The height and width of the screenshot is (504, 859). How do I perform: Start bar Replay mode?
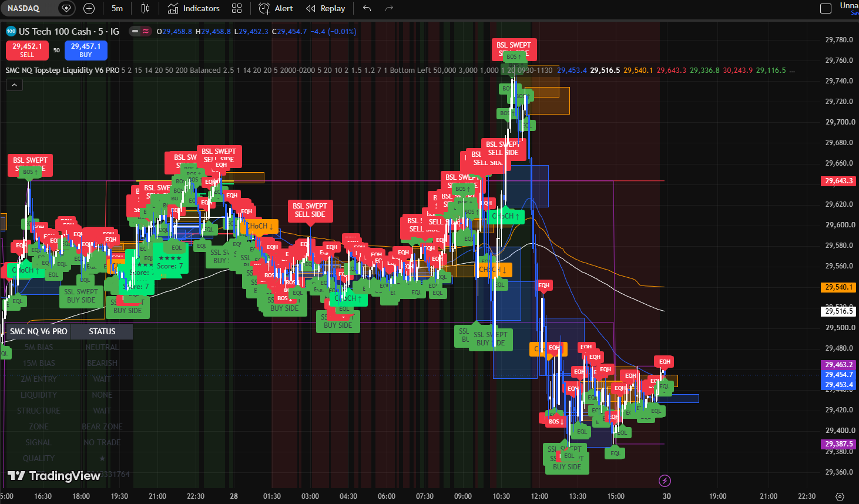tap(326, 8)
